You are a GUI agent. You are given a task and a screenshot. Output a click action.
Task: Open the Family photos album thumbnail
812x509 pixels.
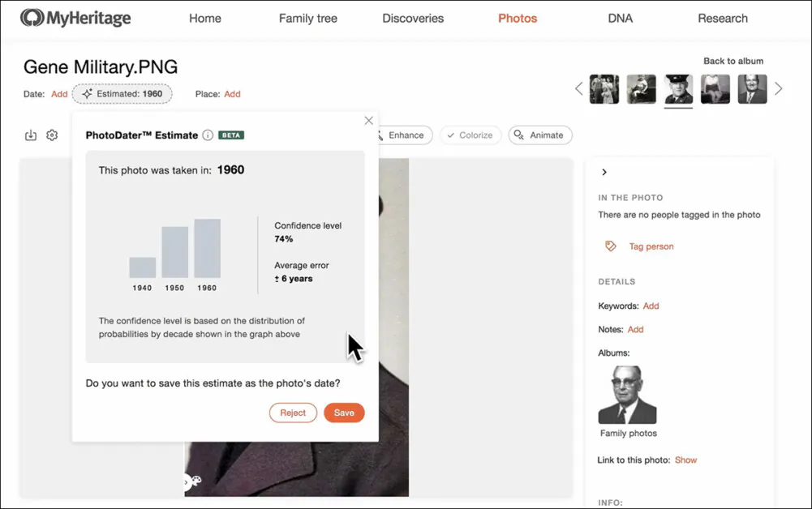pyautogui.click(x=626, y=395)
